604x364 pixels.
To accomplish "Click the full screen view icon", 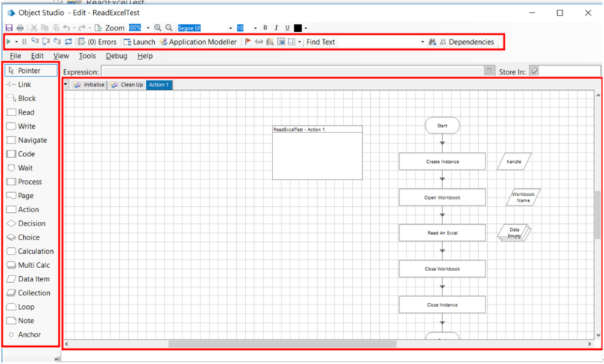I will click(282, 42).
